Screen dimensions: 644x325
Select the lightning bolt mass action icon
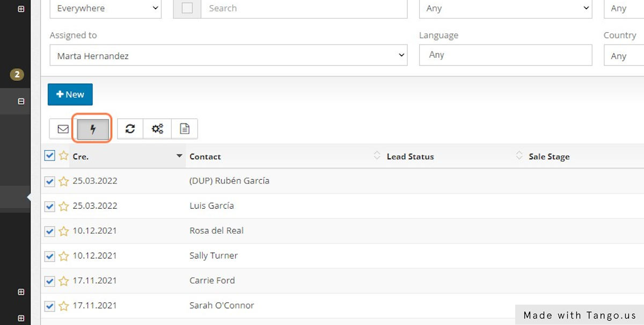click(x=92, y=129)
